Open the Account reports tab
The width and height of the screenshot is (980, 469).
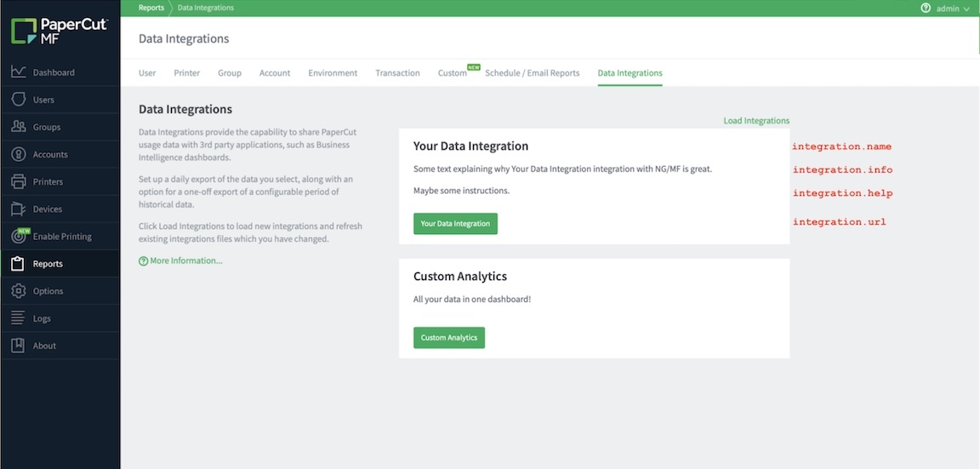[275, 73]
